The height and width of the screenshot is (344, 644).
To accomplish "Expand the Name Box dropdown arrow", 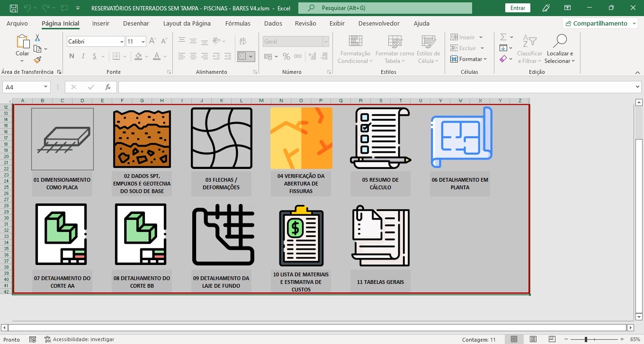I will click(46, 87).
